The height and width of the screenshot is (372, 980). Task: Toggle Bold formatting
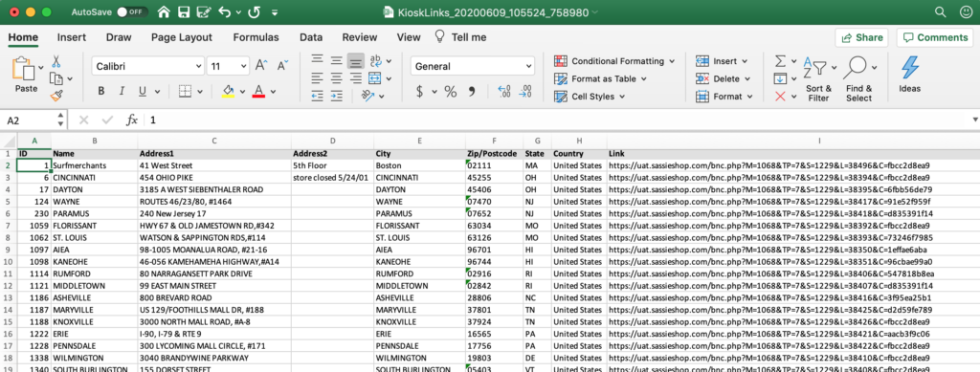[100, 92]
